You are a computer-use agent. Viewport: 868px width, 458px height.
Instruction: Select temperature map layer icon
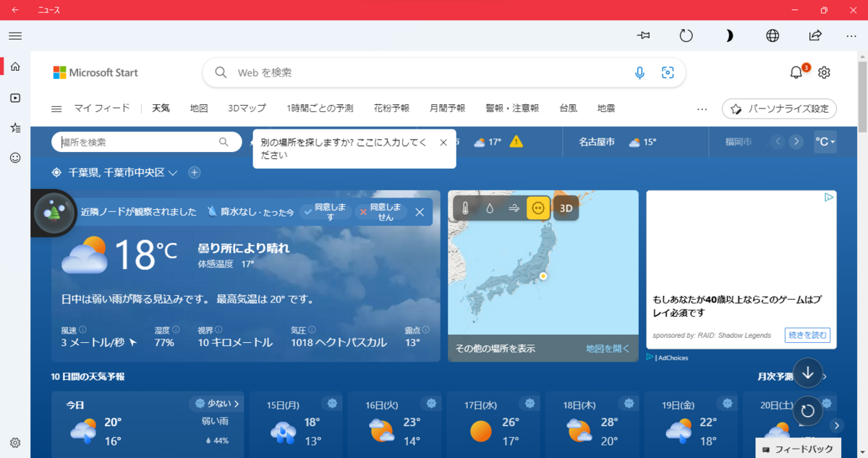tap(465, 208)
